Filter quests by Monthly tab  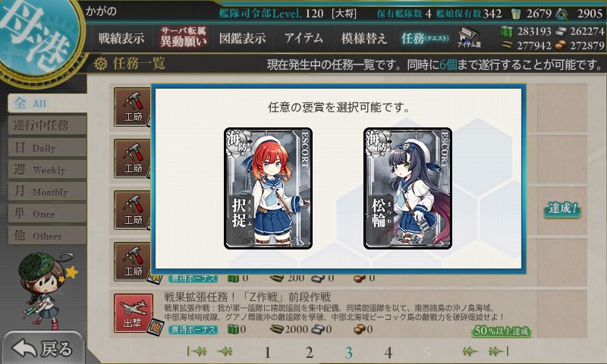(x=47, y=191)
